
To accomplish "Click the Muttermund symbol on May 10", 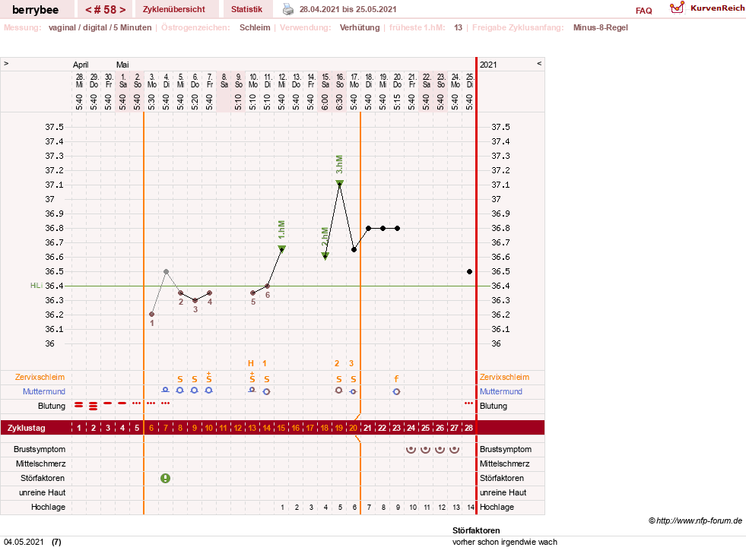I will click(x=252, y=390).
